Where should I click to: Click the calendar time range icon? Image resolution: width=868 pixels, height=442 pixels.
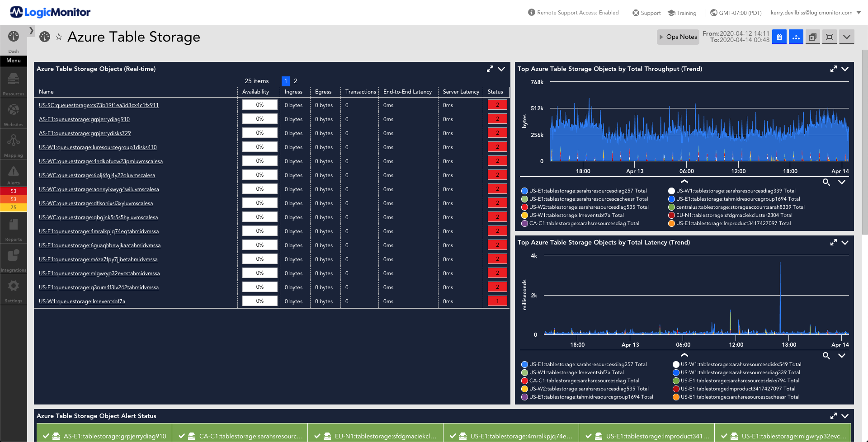coord(779,37)
